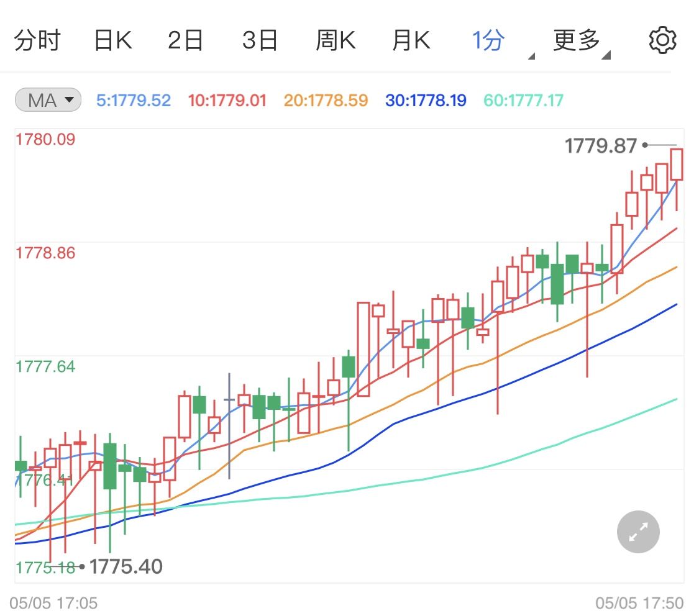699x616 pixels.
Task: Click the 1777.64 price axis label
Action: [x=45, y=366]
